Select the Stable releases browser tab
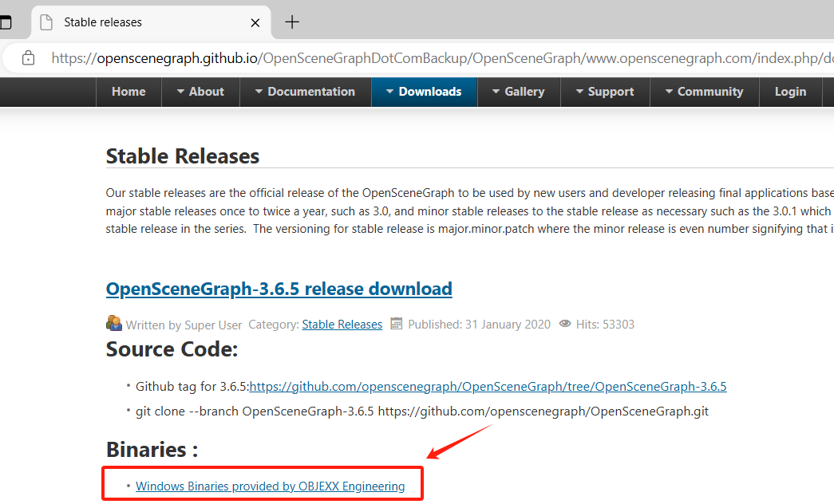This screenshot has height=504, width=834. tap(151, 22)
